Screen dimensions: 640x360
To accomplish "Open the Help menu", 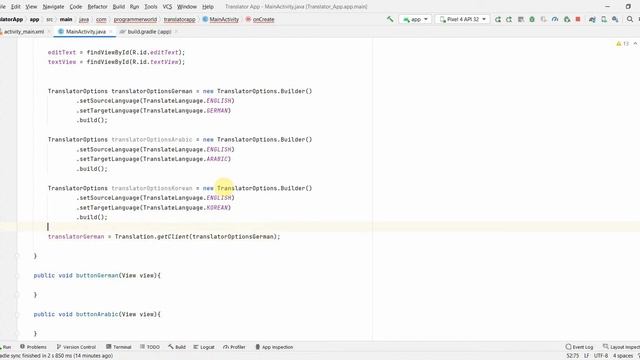I will (208, 7).
